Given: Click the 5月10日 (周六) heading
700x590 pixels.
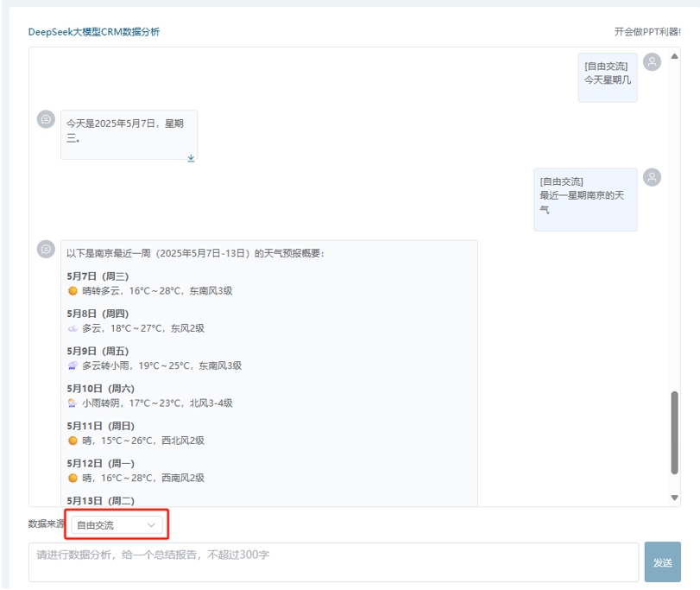Looking at the screenshot, I should (x=100, y=389).
